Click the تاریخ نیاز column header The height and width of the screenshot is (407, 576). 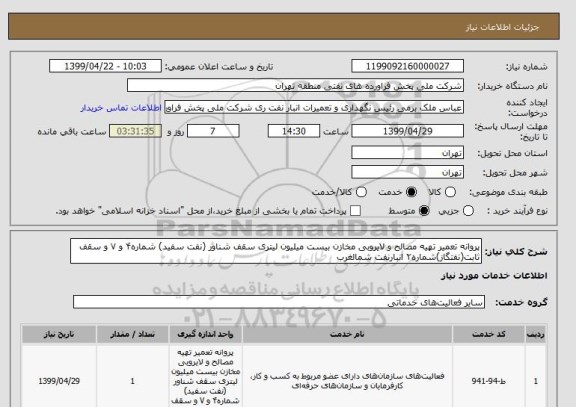pos(59,334)
